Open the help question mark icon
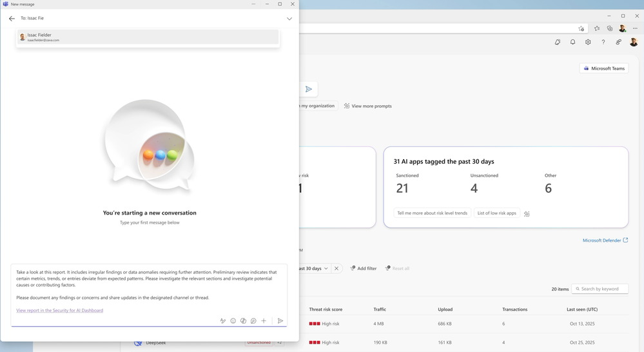This screenshot has height=352, width=644. 603,42
